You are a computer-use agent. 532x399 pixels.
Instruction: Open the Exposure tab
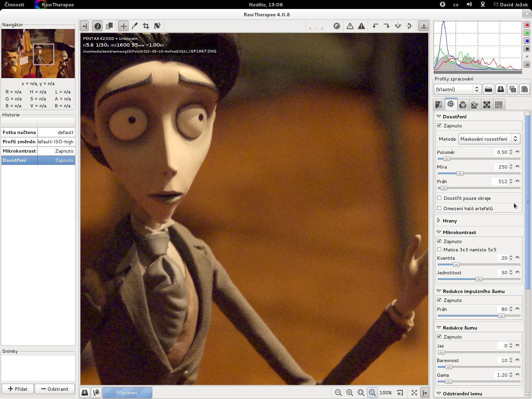pos(439,105)
